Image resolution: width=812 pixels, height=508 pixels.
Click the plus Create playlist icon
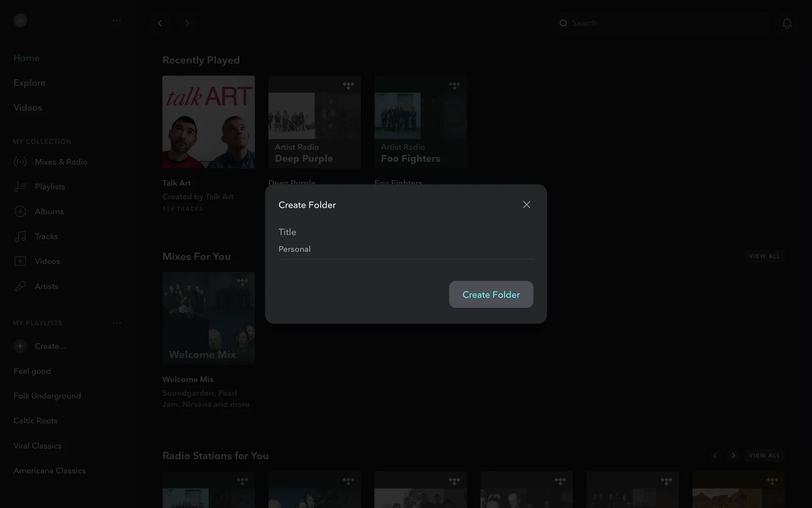click(x=20, y=346)
